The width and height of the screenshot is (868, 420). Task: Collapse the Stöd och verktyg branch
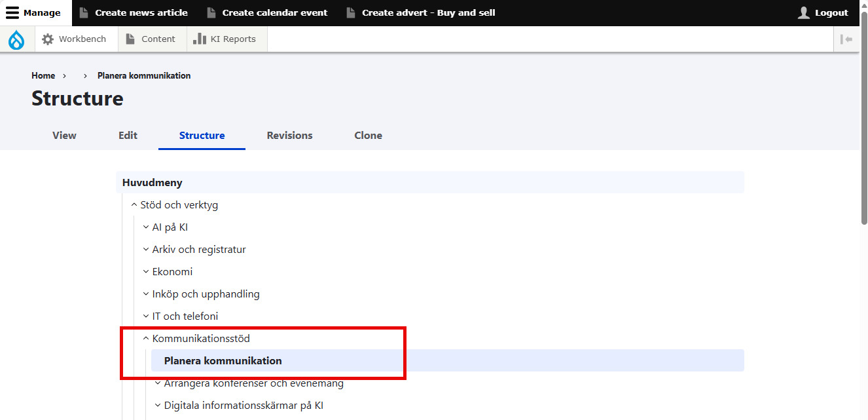[134, 205]
